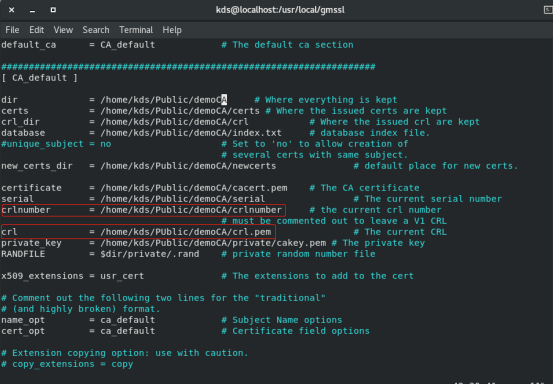Click the '/home/kds/Public/demoCA/certs' path
This screenshot has height=385, width=554.
[x=180, y=111]
